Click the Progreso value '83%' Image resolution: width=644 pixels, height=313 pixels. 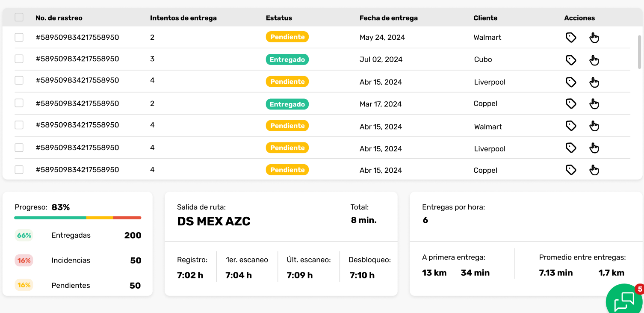(61, 207)
